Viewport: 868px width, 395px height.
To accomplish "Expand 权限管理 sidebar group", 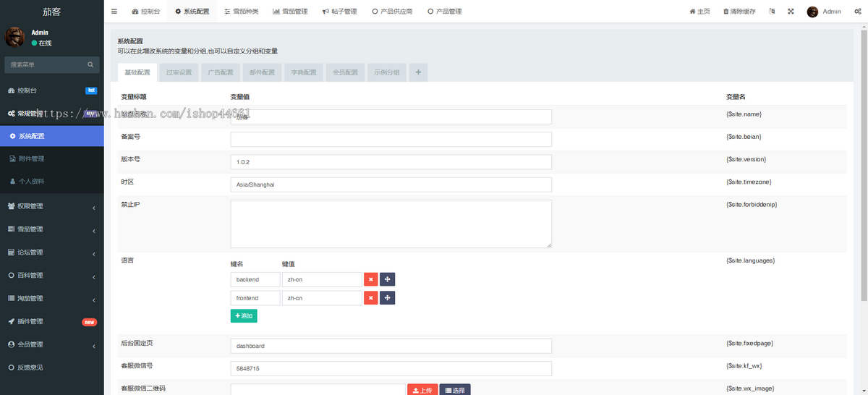I will 52,206.
